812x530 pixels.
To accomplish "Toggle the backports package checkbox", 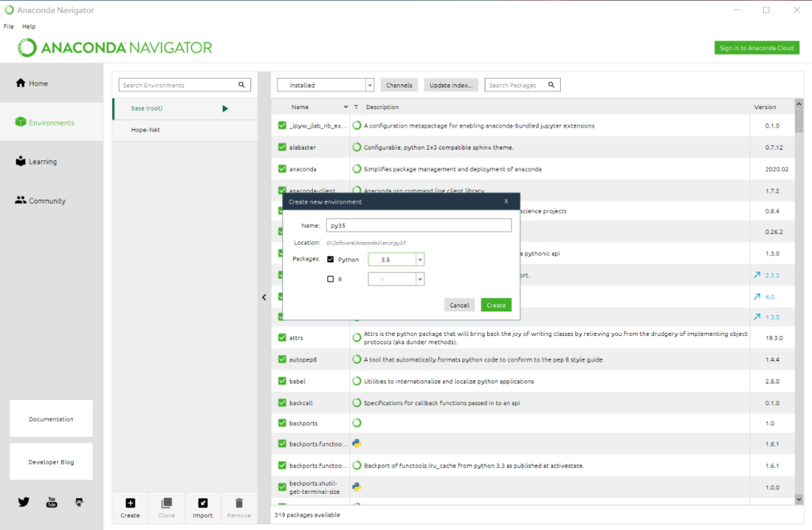I will pos(282,422).
